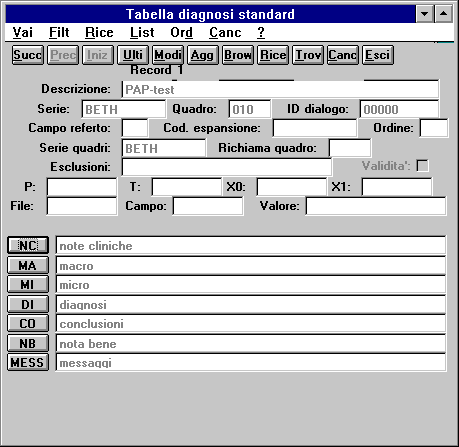Open the Vai menu

click(x=23, y=32)
